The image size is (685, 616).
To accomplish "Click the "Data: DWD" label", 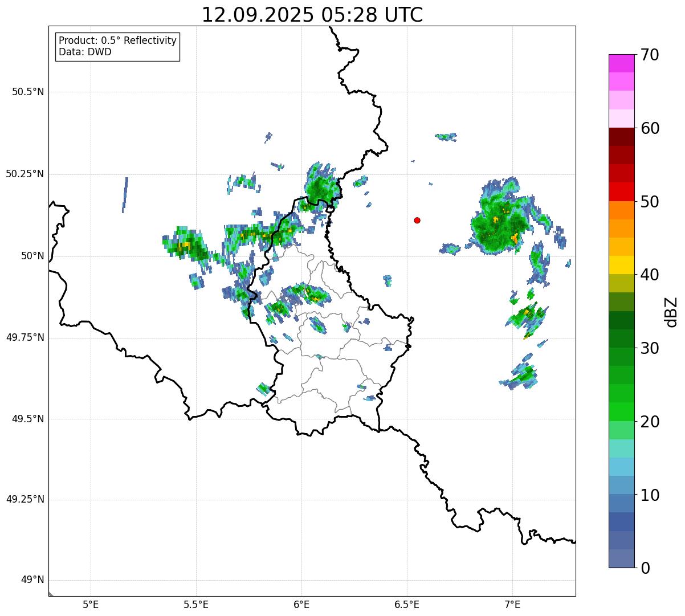I will pos(85,52).
